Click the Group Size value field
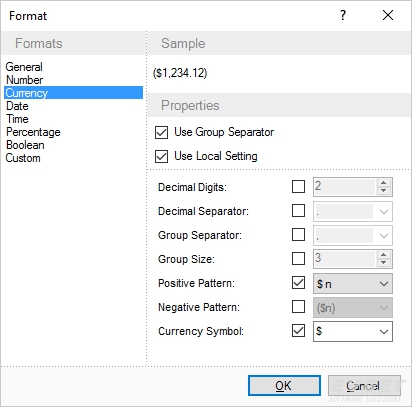Viewport: 412px width, 407px height. [345, 259]
